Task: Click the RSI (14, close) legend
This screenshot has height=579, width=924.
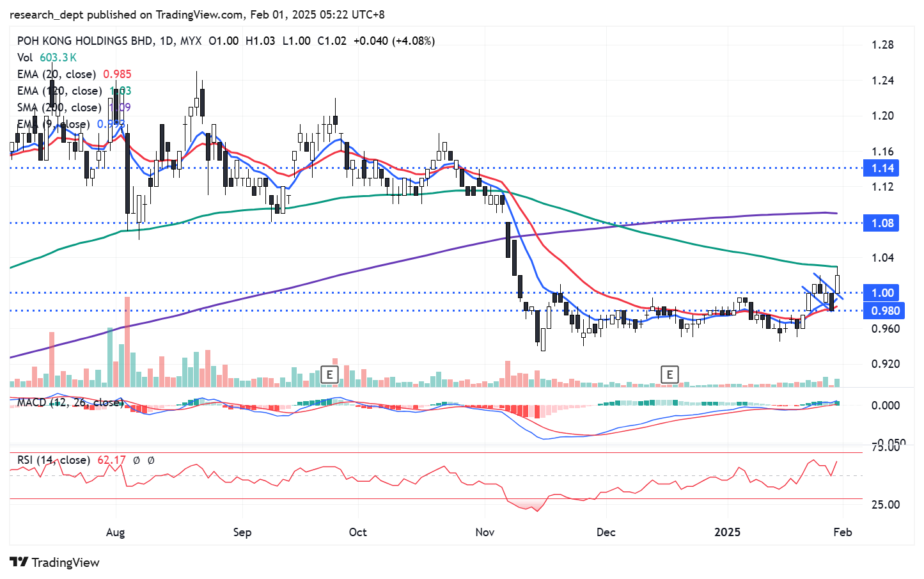Action: (x=54, y=460)
